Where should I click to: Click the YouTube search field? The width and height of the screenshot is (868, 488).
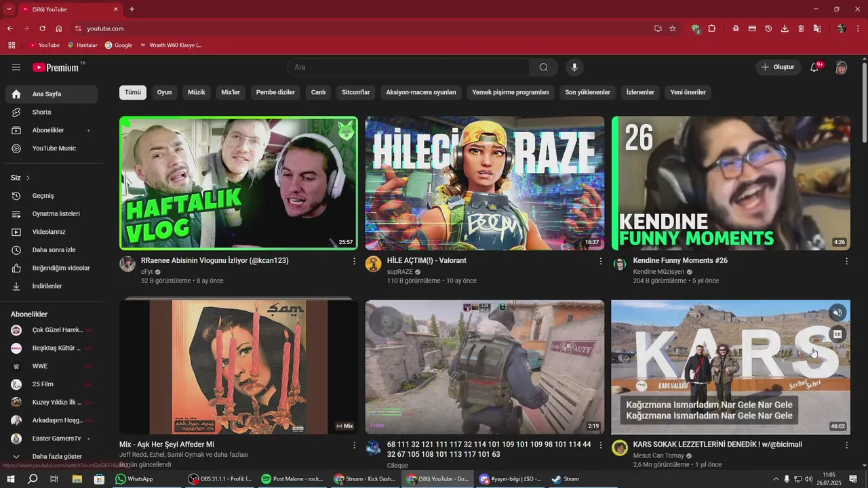(x=409, y=67)
